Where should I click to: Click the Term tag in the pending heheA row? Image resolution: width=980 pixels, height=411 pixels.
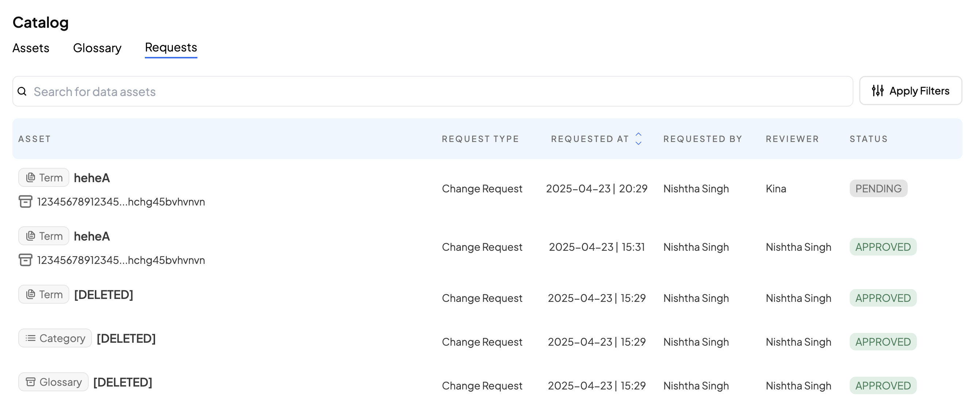coord(44,178)
